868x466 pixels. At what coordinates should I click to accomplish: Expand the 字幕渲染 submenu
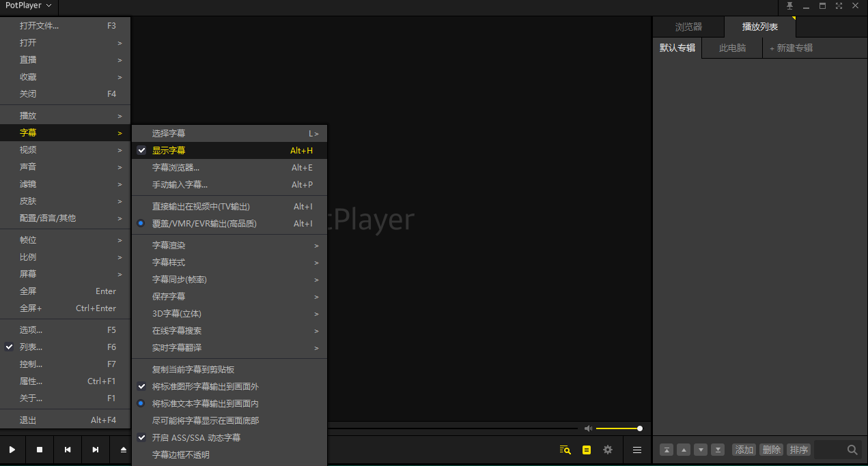[229, 246]
